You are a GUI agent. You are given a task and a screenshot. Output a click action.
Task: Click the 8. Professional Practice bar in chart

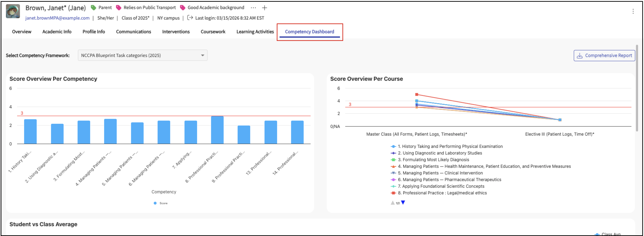[217, 130]
